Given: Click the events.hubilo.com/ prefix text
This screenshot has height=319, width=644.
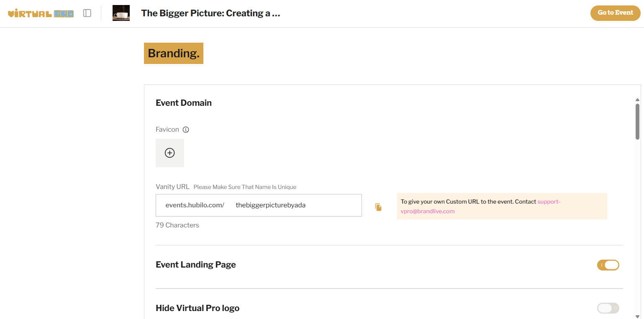Looking at the screenshot, I should 195,205.
